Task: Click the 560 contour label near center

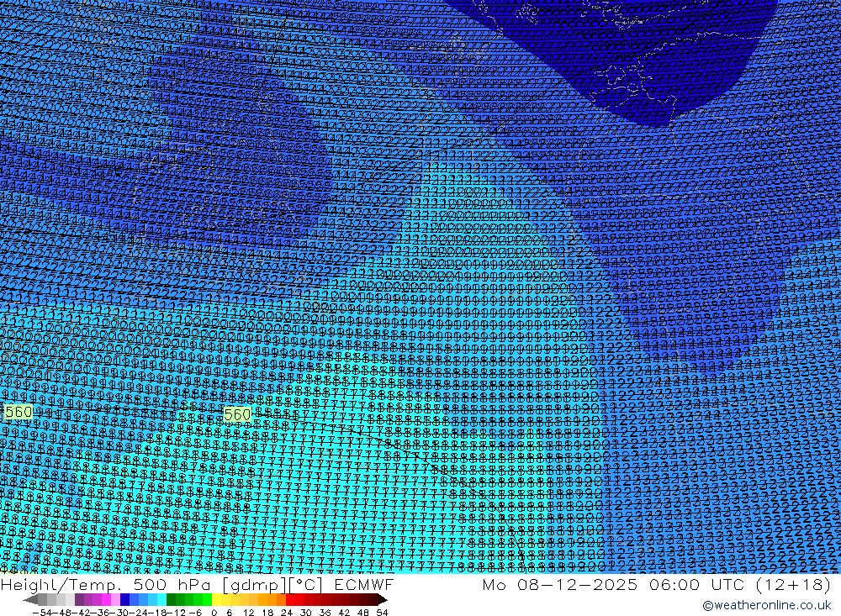Action: (x=237, y=414)
